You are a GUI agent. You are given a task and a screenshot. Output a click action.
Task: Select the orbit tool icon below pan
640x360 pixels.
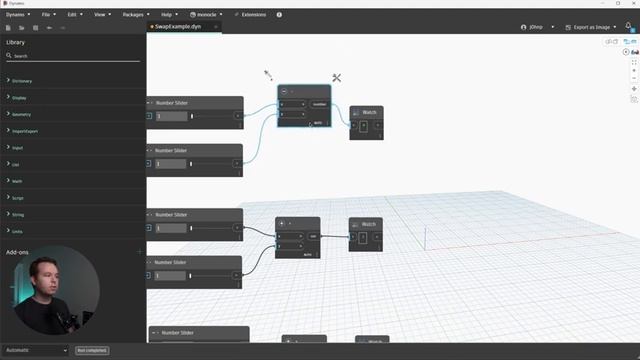[634, 99]
